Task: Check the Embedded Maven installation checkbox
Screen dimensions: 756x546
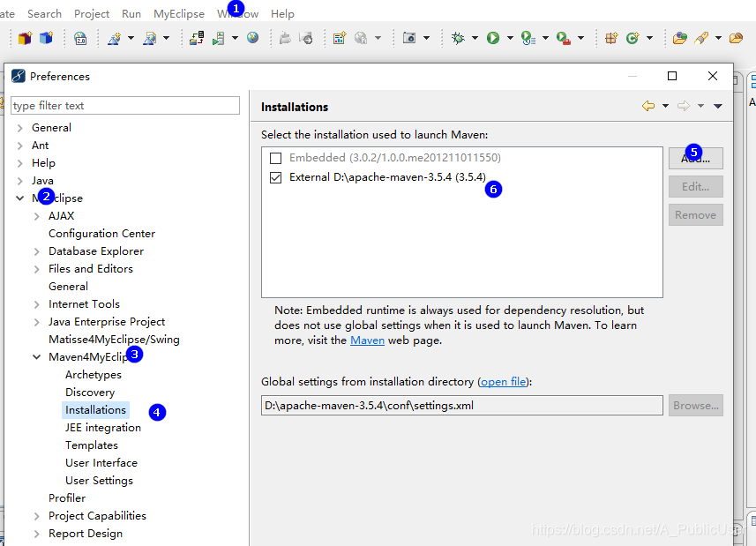Action: click(x=276, y=158)
